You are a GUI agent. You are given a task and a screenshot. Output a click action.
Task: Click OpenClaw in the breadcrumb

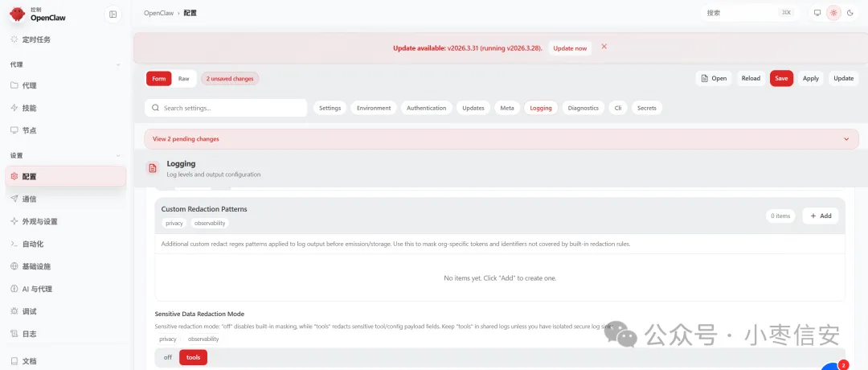coord(158,13)
